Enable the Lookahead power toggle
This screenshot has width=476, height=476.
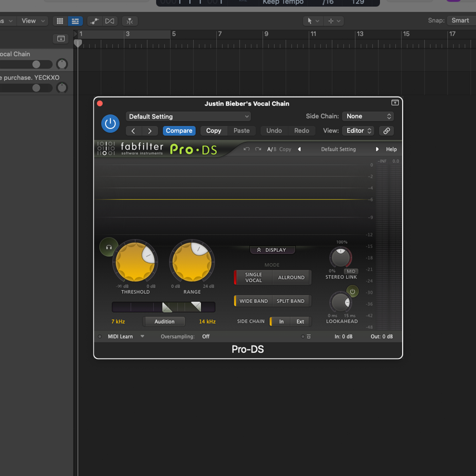[x=352, y=292]
